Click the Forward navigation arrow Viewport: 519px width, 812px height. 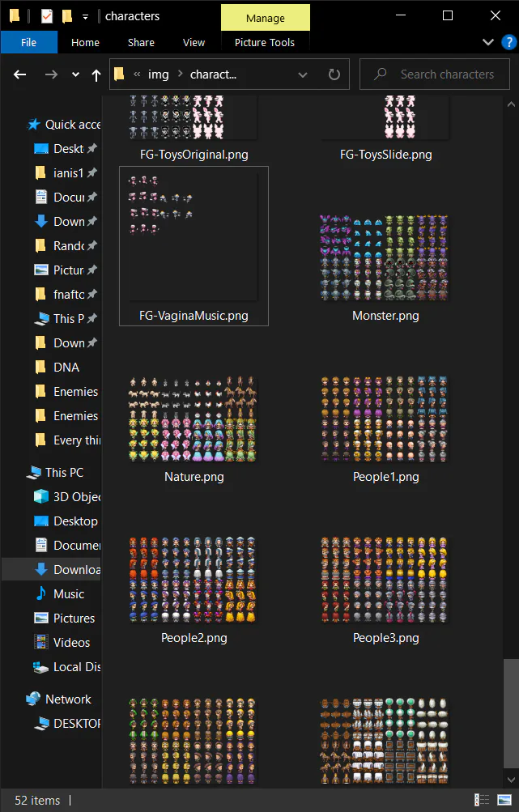pyautogui.click(x=51, y=74)
